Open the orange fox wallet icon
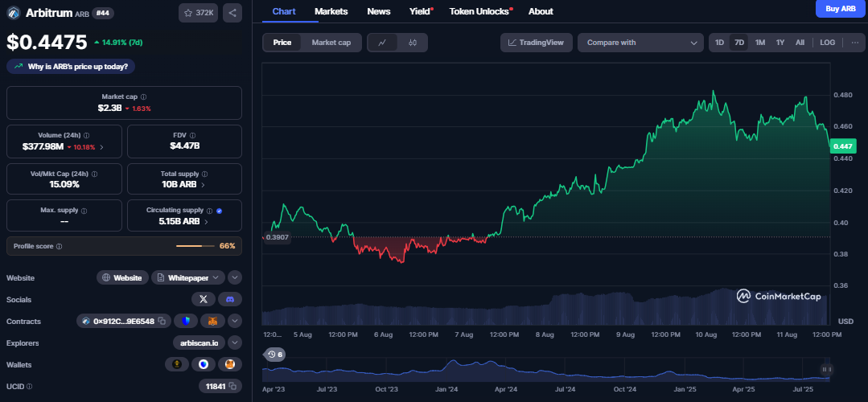 [x=230, y=364]
